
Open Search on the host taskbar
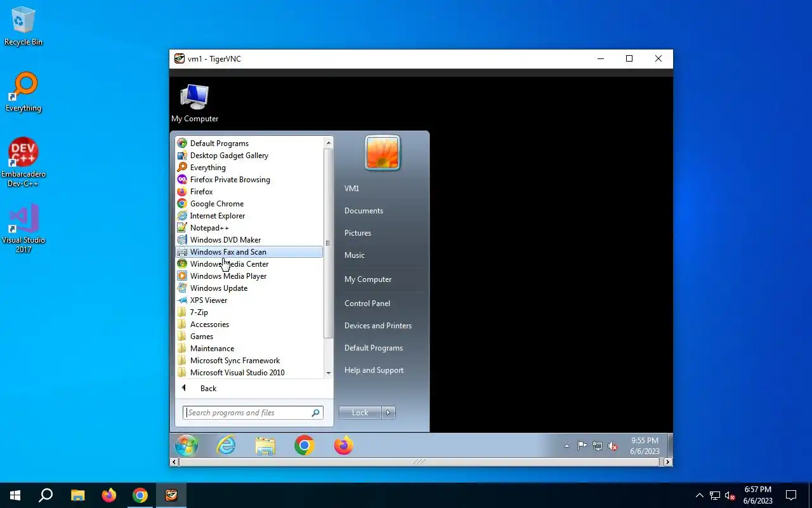tap(46, 495)
